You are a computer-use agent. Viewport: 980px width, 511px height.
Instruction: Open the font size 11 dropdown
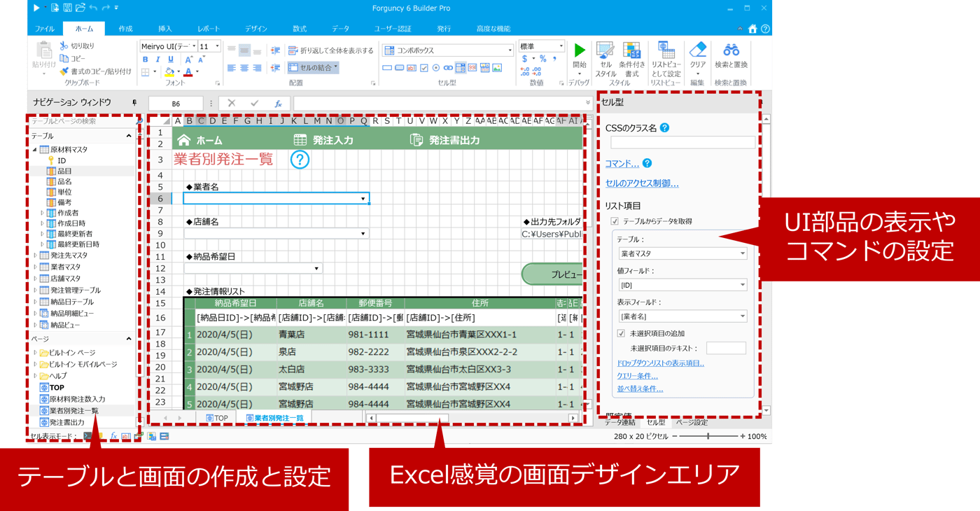218,46
